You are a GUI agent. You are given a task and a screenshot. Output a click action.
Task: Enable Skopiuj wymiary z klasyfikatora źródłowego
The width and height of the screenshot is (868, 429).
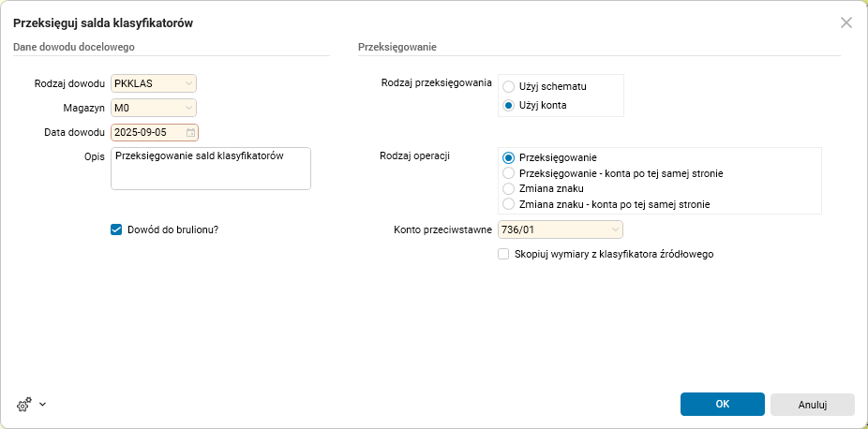click(503, 254)
